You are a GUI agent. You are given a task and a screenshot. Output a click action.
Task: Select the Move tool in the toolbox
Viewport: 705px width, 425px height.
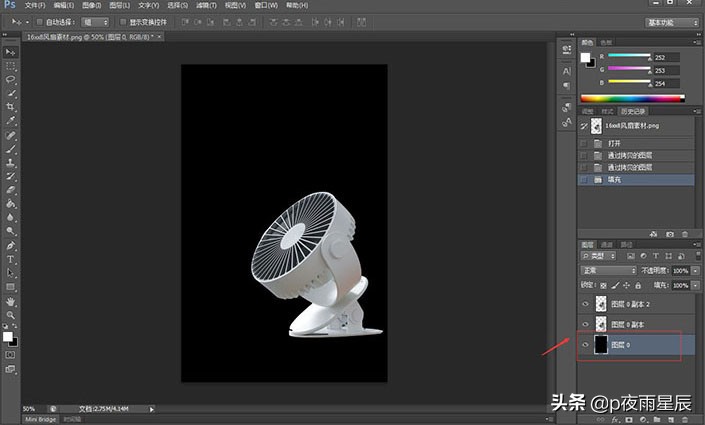(x=10, y=52)
